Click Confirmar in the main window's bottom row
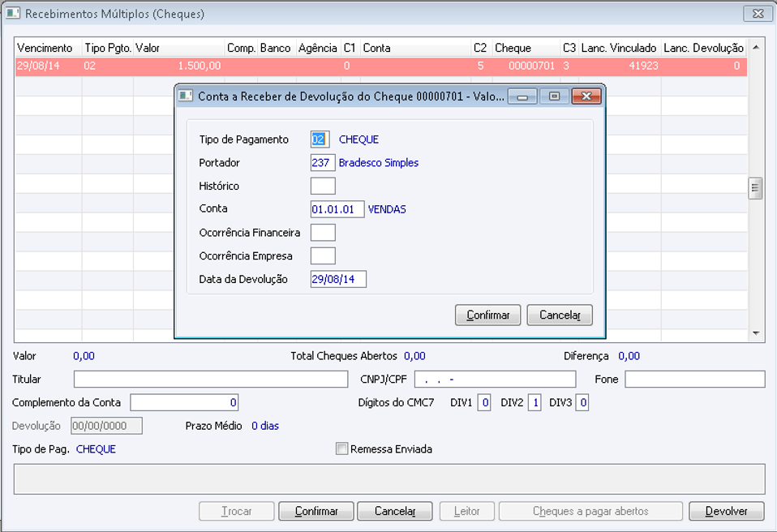Screen dimensions: 777x532 316,511
